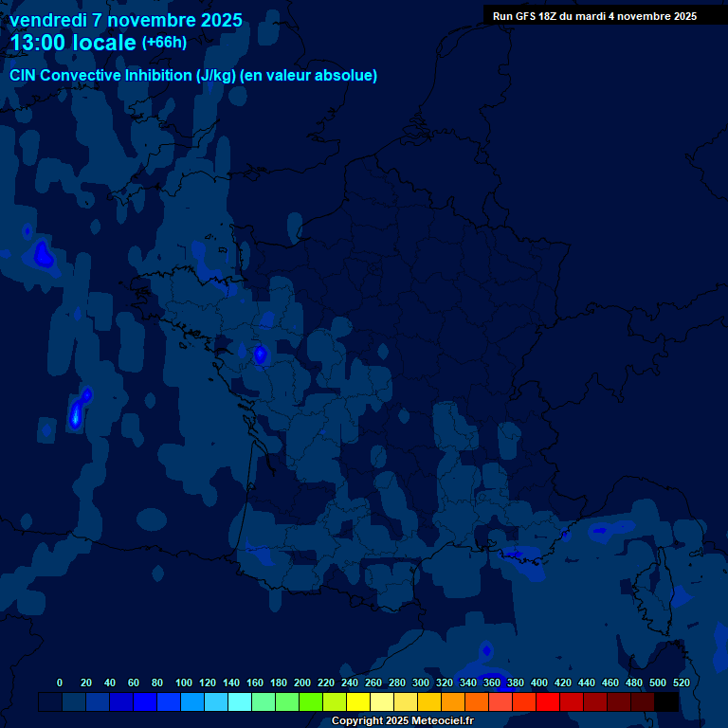Viewport: 728px width, 728px height.
Task: Click the bright lime green legend swatch
Action: point(311,702)
